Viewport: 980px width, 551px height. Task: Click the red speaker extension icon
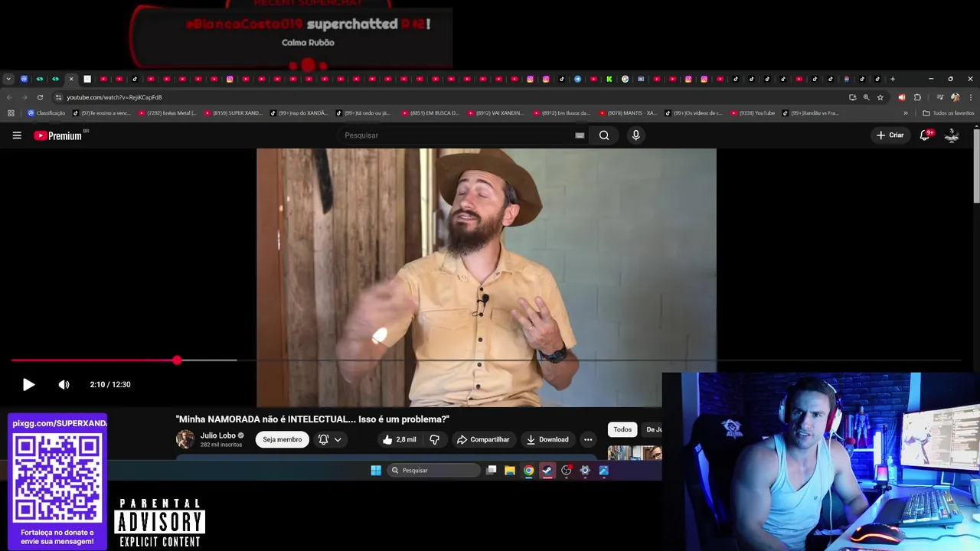(x=901, y=97)
